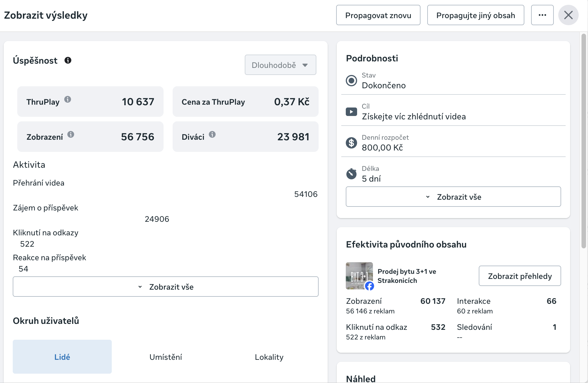The width and height of the screenshot is (588, 383).
Task: Close the results panel with X
Action: pos(568,15)
